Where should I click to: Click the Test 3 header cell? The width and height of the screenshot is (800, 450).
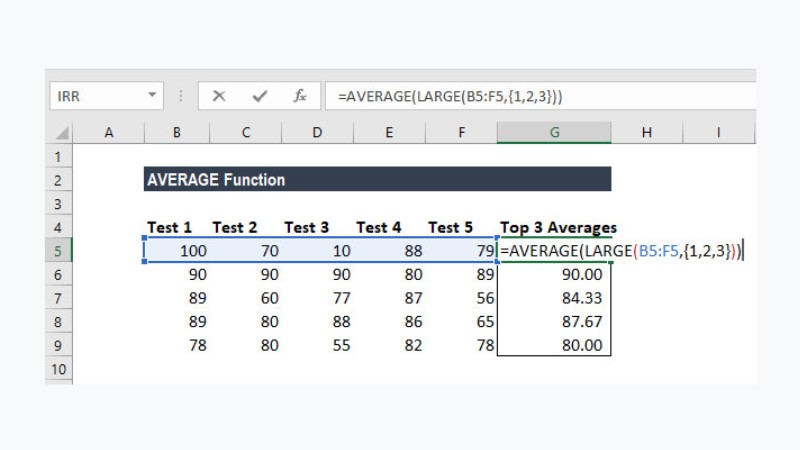pyautogui.click(x=306, y=227)
